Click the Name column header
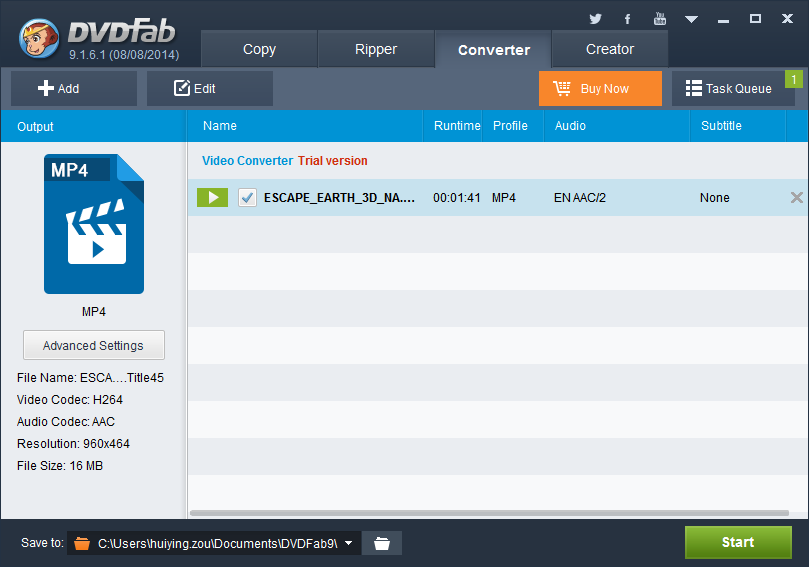Image resolution: width=809 pixels, height=567 pixels. tap(305, 126)
